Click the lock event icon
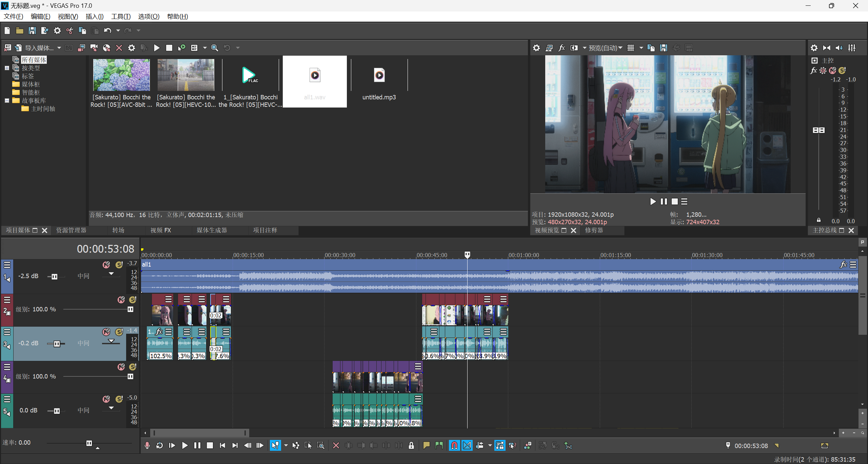Image resolution: width=868 pixels, height=464 pixels. tap(411, 445)
